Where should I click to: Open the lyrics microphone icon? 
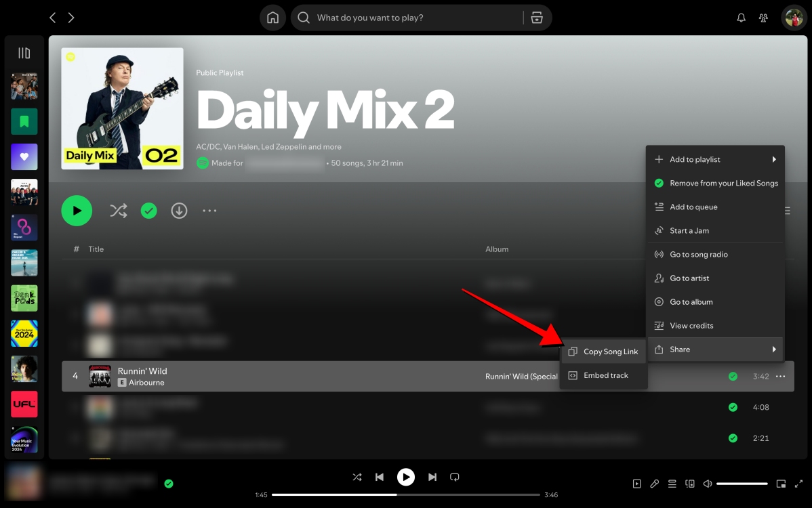click(654, 484)
